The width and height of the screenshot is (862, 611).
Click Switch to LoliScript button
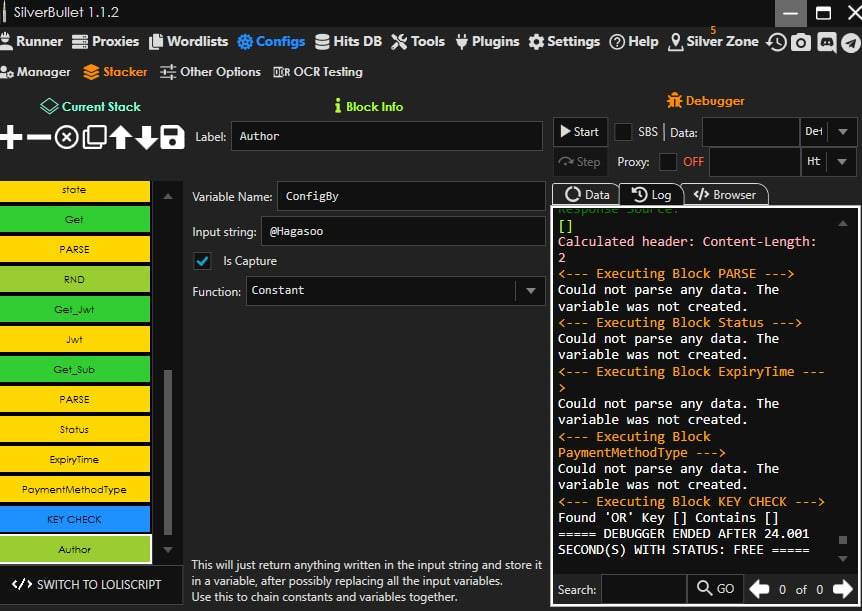click(86, 584)
